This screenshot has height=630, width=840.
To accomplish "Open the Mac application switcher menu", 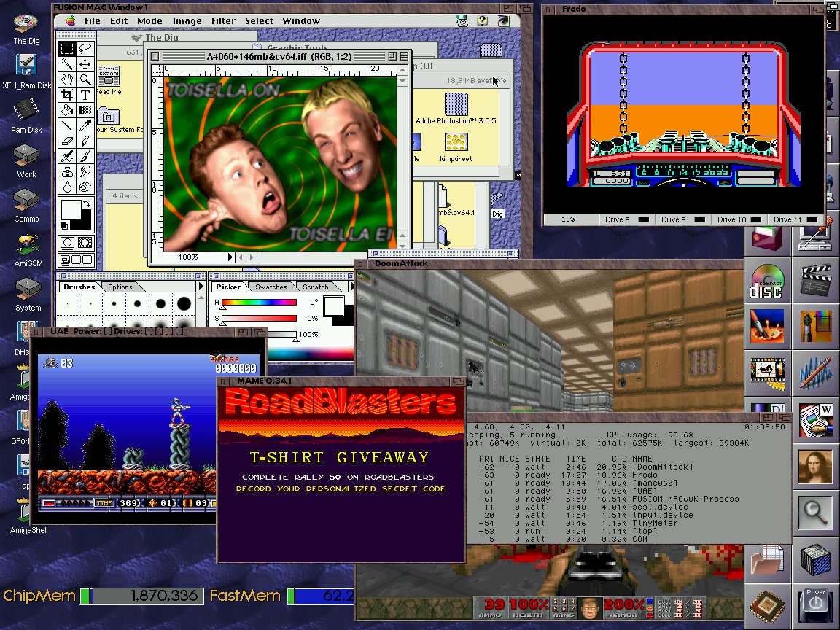I will coord(503,21).
